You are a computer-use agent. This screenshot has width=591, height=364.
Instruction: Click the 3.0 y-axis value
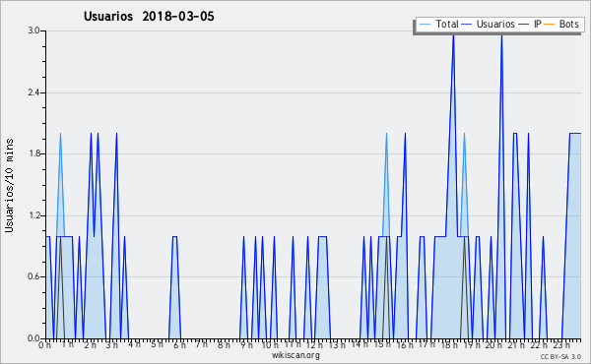click(x=34, y=30)
